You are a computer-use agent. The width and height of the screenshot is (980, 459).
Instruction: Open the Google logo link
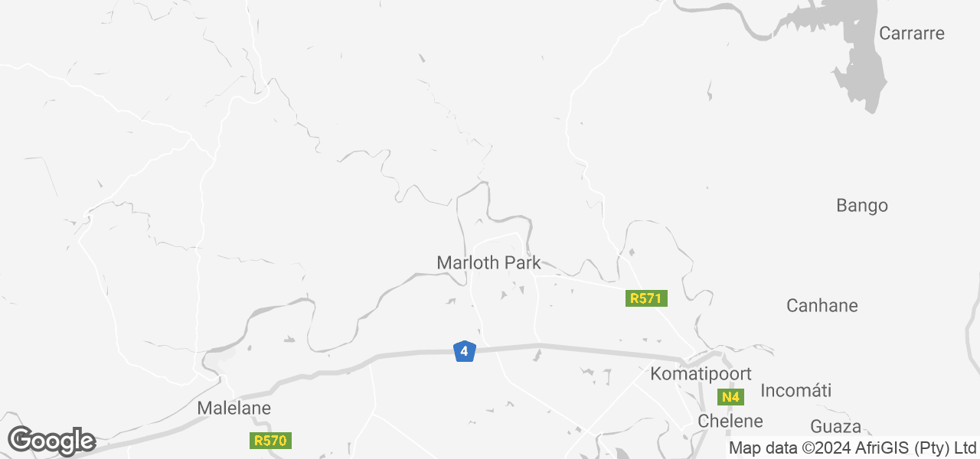[x=51, y=441]
